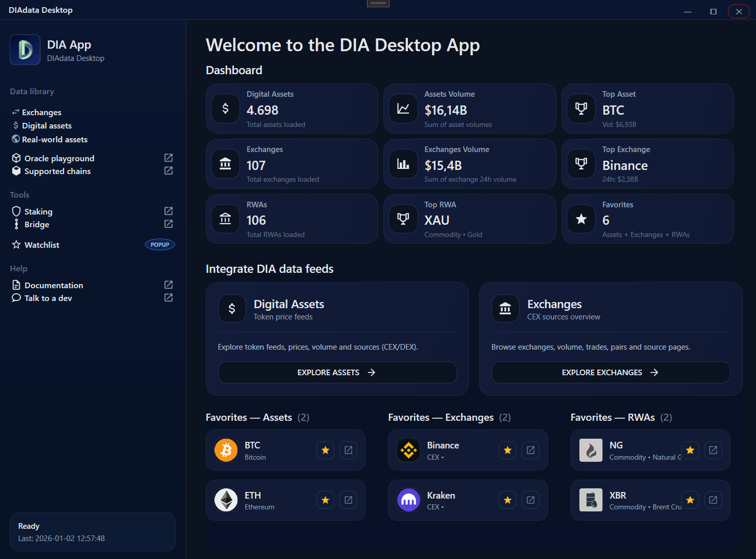Toggle the favorite star for Binance
756x559 pixels.
coord(508,450)
